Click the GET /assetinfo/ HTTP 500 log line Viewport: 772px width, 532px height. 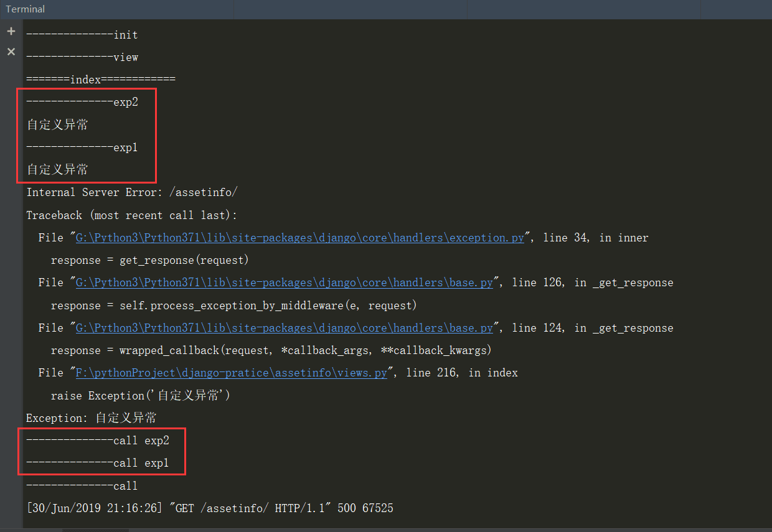[210, 508]
